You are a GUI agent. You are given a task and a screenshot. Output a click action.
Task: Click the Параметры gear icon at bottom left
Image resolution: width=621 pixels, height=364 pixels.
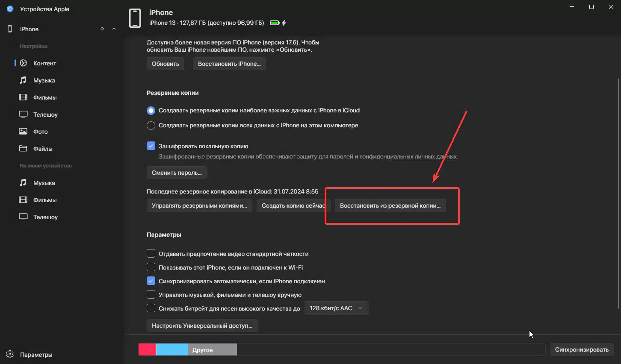[x=10, y=355]
